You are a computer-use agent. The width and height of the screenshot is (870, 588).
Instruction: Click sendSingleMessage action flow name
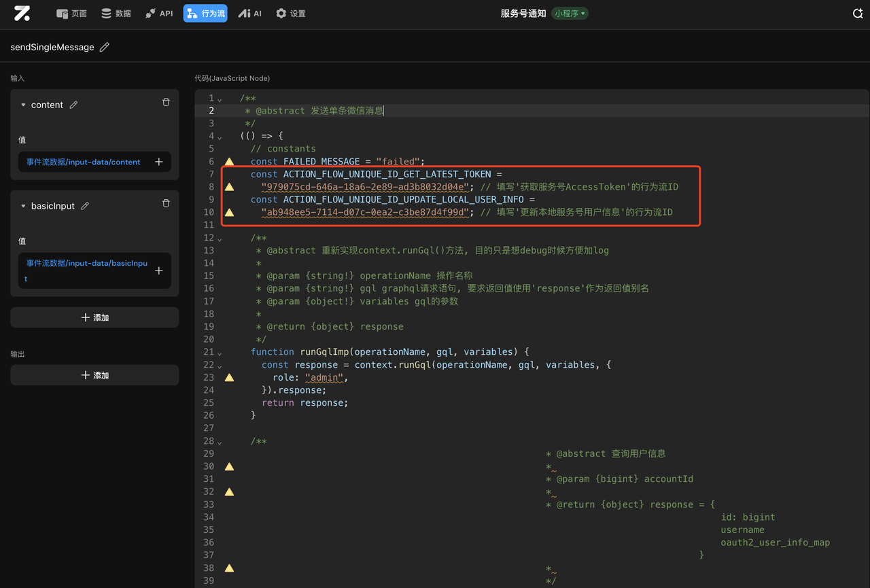pyautogui.click(x=52, y=47)
